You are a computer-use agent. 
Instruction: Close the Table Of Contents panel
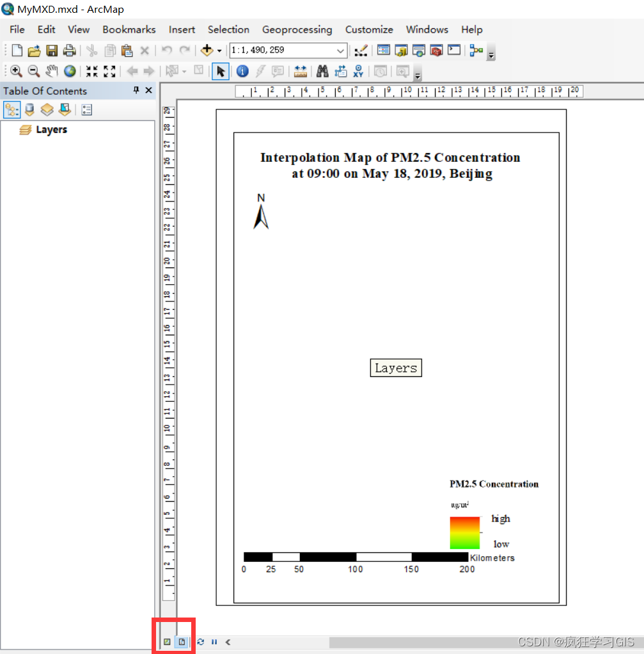[x=148, y=90]
